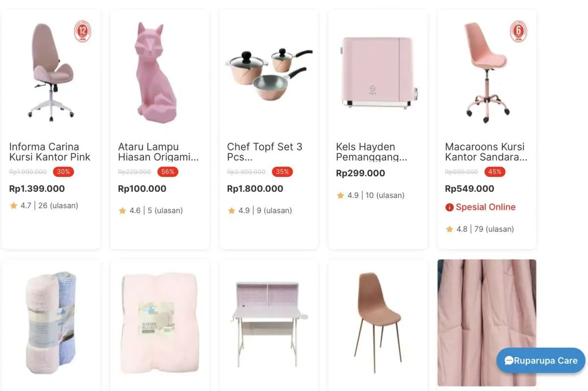588x391 pixels.
Task: Open the Ruparupa Care chat icon
Action: click(509, 361)
